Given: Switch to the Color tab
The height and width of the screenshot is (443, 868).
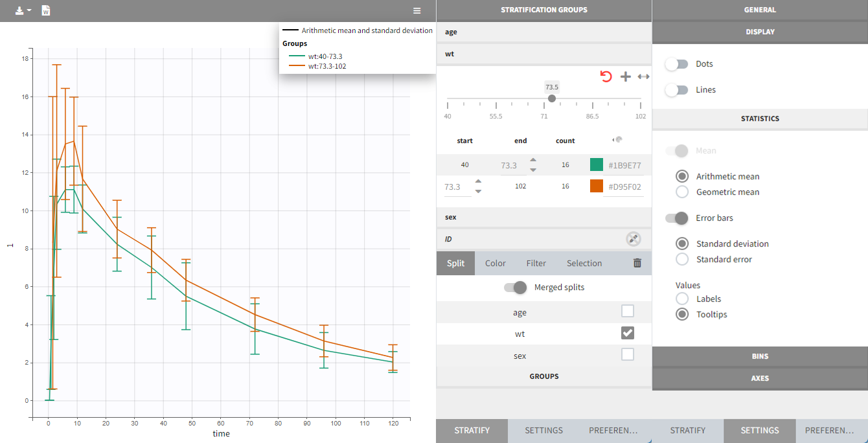Looking at the screenshot, I should click(496, 263).
